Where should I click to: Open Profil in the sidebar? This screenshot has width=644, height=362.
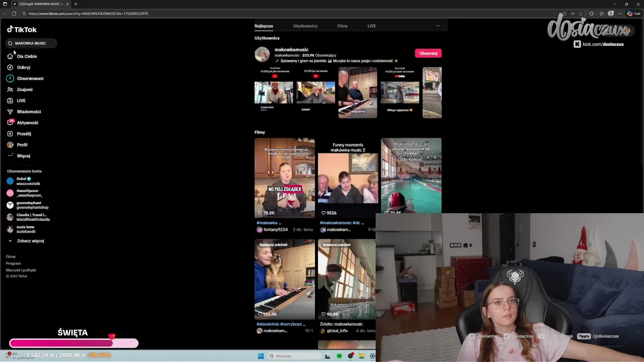pos(18,145)
